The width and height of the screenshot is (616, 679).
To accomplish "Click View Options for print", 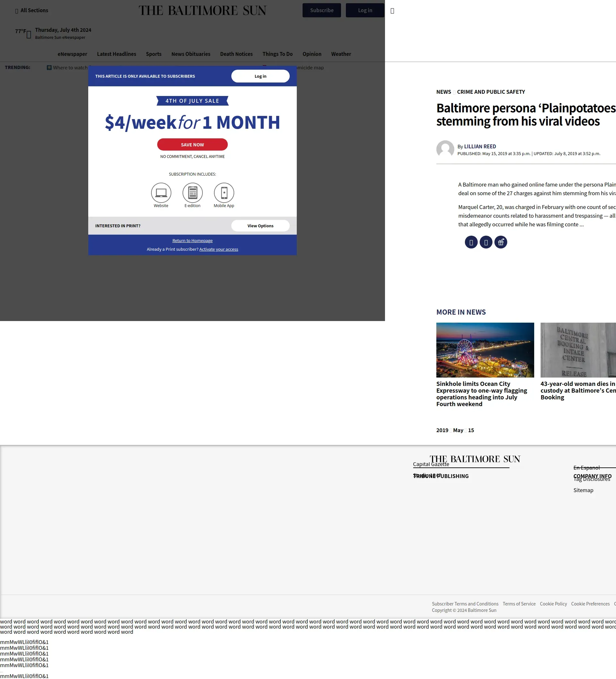I will [260, 226].
